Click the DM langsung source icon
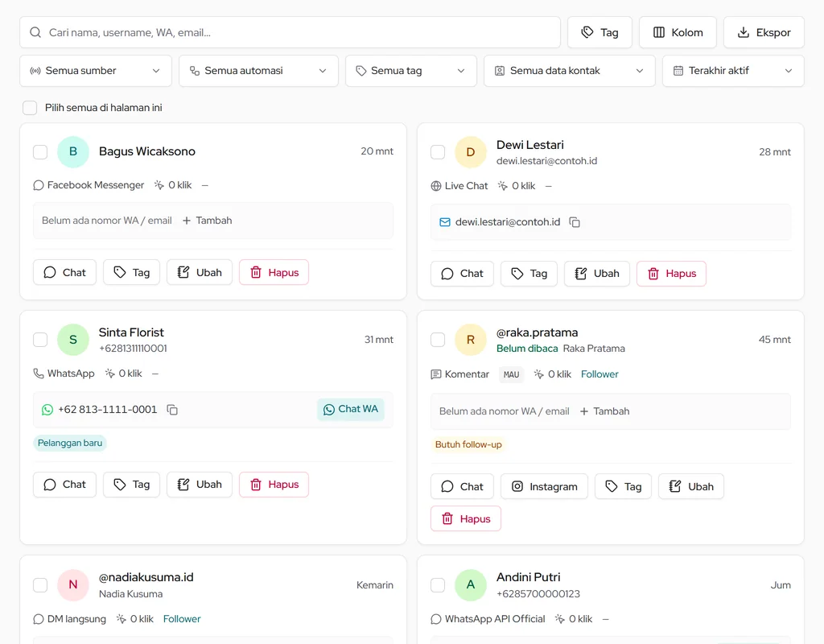Screen dimensions: 824x644 click(x=39, y=619)
